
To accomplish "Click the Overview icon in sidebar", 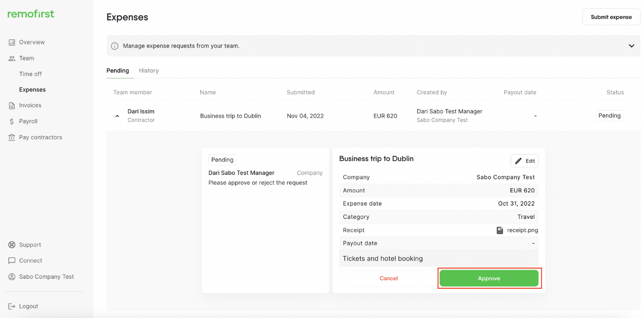I will pyautogui.click(x=12, y=42).
